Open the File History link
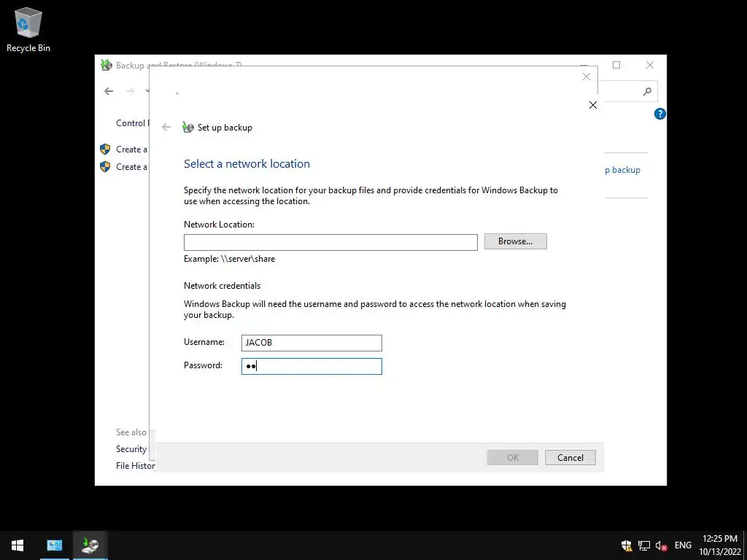747x560 pixels. click(x=136, y=466)
